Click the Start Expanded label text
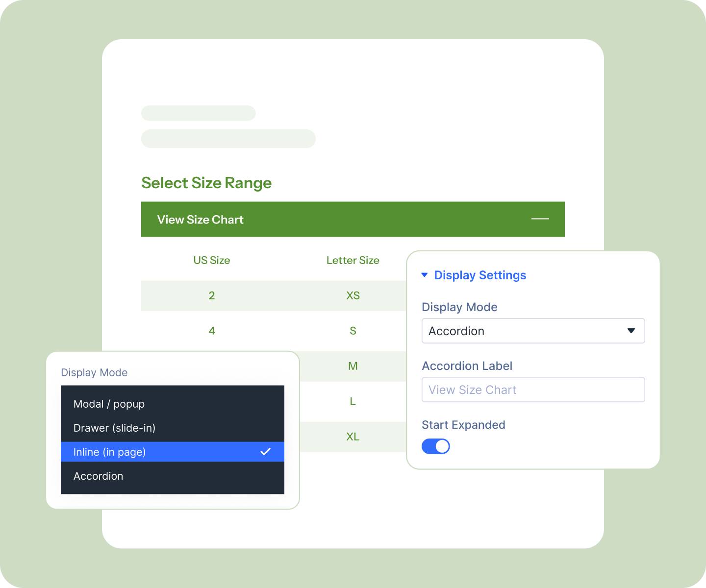The image size is (706, 588). [x=463, y=425]
